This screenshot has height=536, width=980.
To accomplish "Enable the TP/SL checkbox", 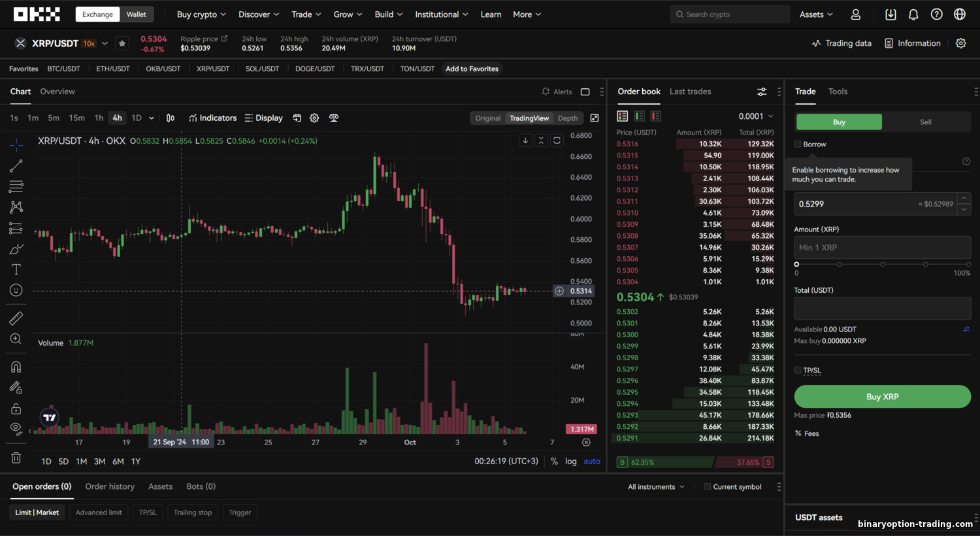I will [x=798, y=371].
